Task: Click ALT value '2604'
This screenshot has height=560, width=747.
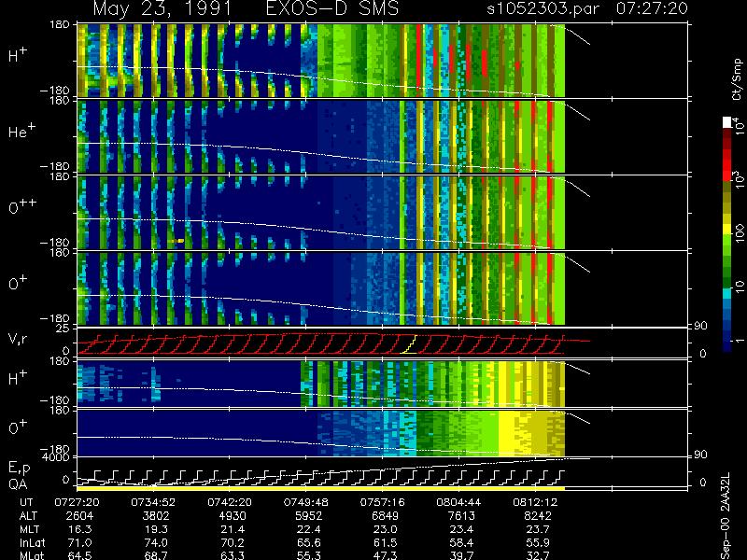Action: tap(79, 516)
